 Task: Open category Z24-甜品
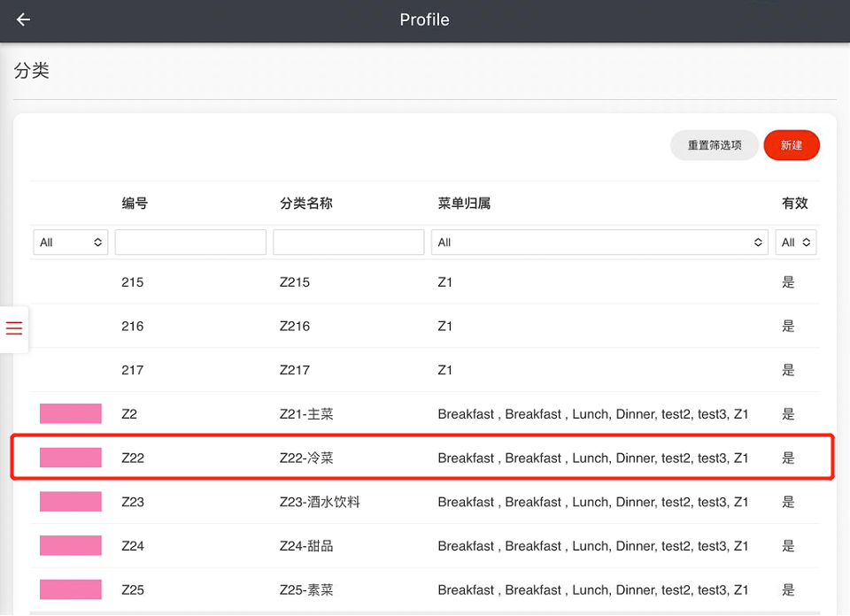(306, 545)
